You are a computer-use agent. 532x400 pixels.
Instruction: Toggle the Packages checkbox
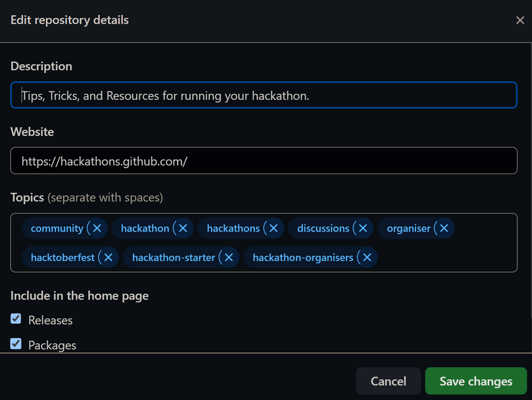[16, 344]
